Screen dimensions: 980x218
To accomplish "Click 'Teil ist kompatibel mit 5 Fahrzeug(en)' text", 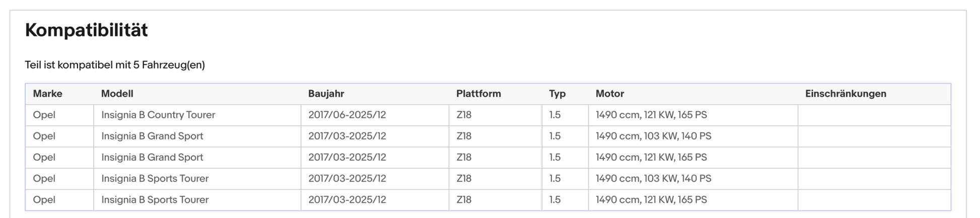I will [x=115, y=65].
